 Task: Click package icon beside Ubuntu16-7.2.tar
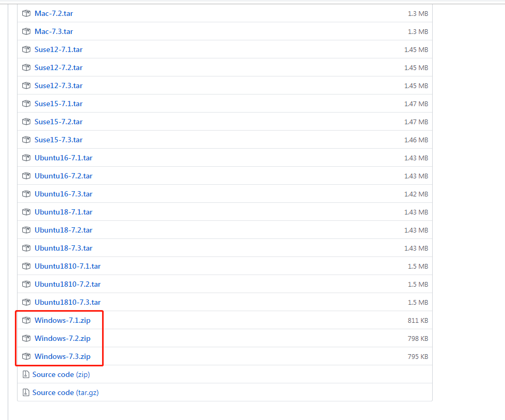tap(26, 176)
